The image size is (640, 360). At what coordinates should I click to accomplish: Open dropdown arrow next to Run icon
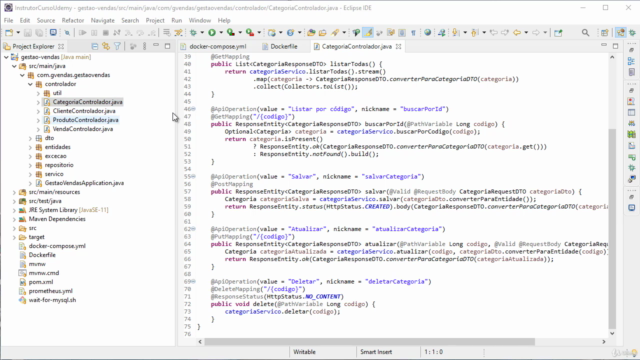[221, 33]
